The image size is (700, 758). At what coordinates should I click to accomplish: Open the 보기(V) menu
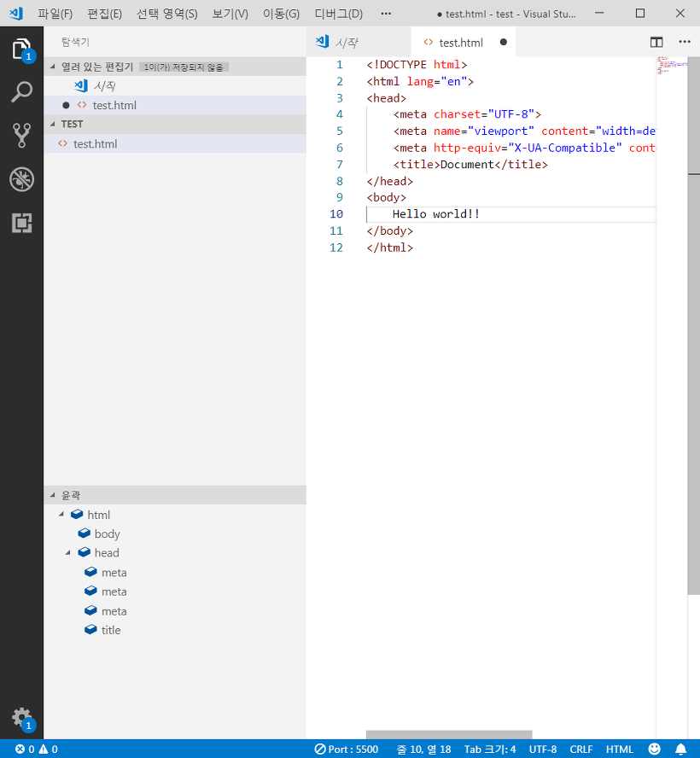[x=230, y=14]
